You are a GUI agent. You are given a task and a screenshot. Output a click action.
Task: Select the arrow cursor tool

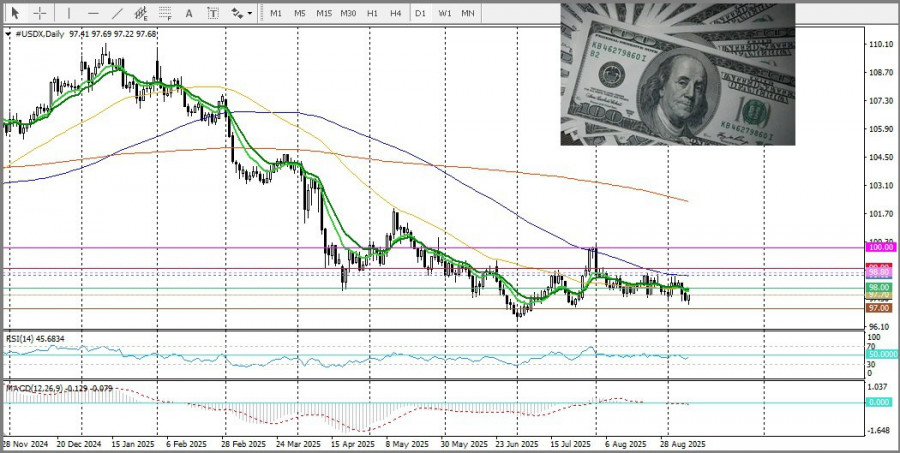click(15, 13)
